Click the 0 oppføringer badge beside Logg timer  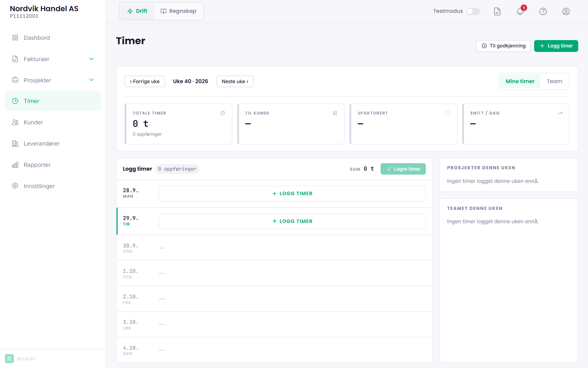coord(177,169)
